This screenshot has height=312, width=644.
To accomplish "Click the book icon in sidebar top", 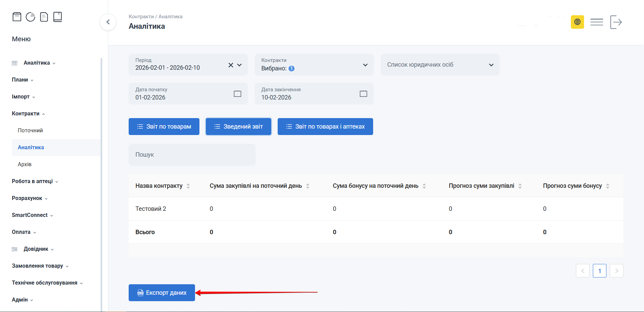I will (x=58, y=17).
